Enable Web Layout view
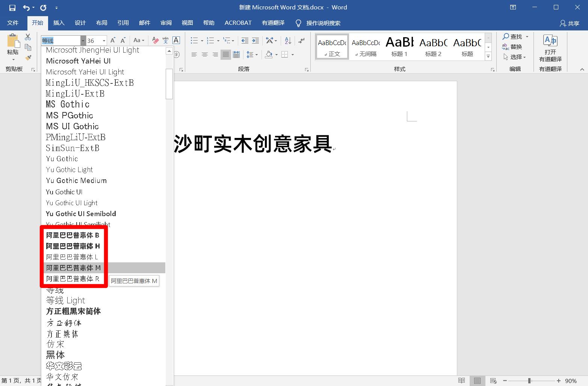The image size is (588, 386). click(493, 380)
